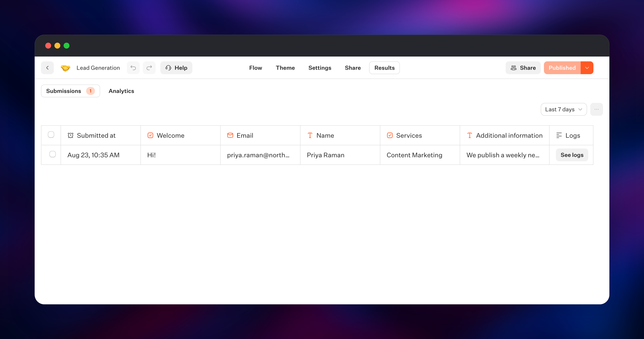The height and width of the screenshot is (339, 644).
Task: Click the checkbox icon beside Services header
Action: tap(390, 135)
